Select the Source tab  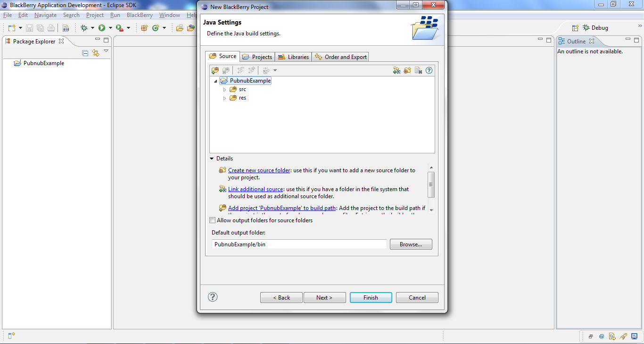coord(223,56)
